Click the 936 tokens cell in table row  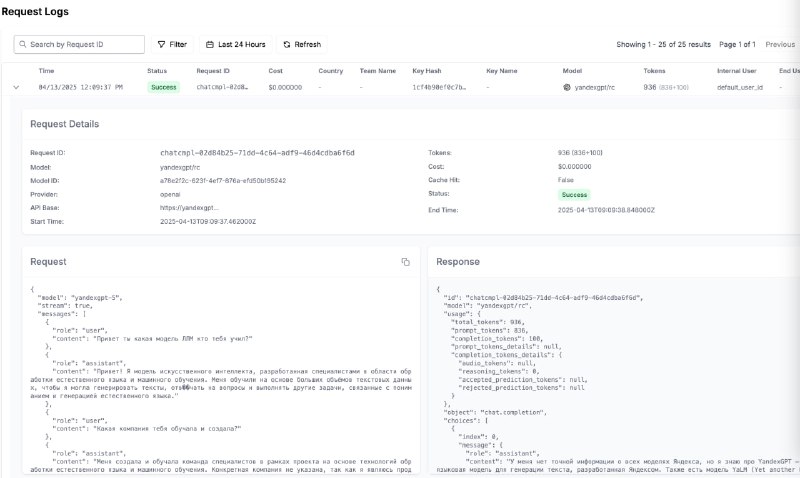pos(666,87)
